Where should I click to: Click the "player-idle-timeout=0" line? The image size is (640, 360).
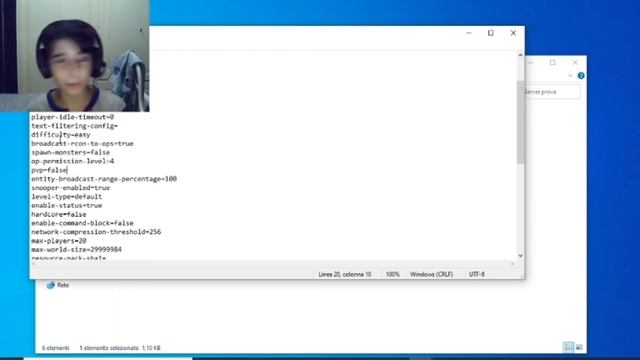pyautogui.click(x=73, y=117)
